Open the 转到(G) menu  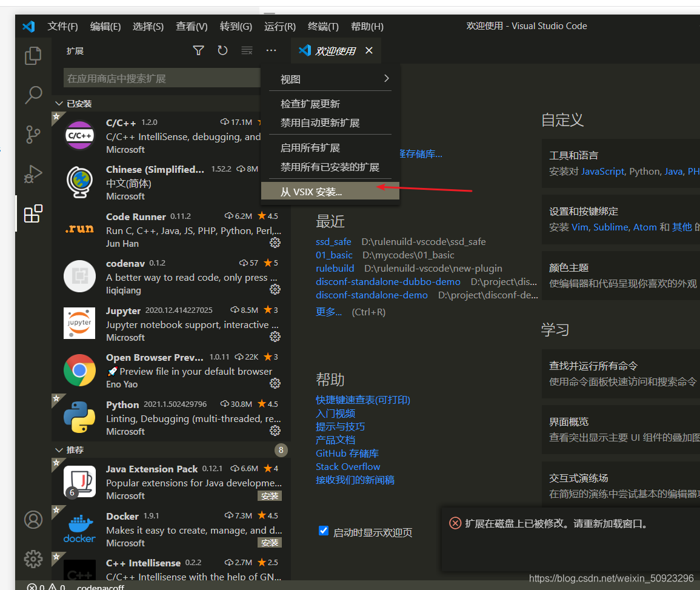236,26
